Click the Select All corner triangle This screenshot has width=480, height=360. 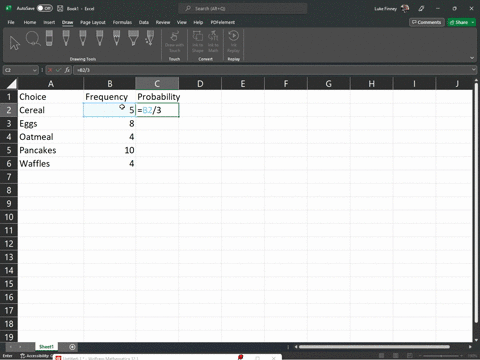(11, 83)
